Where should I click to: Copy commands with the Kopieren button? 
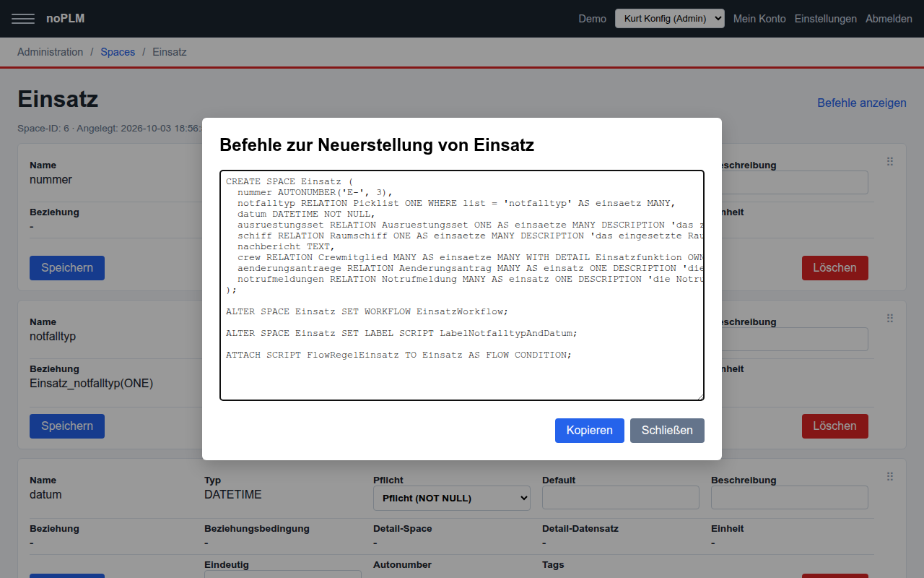click(x=590, y=431)
